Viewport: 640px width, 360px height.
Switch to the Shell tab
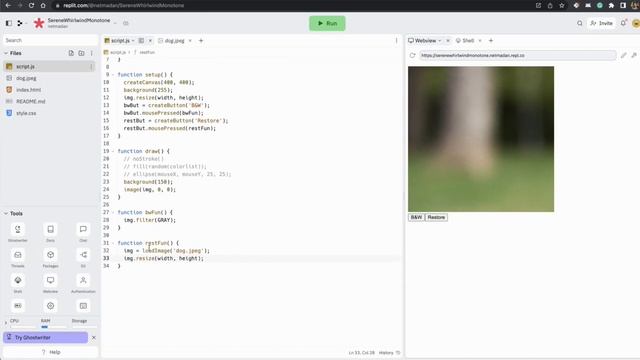(x=465, y=40)
